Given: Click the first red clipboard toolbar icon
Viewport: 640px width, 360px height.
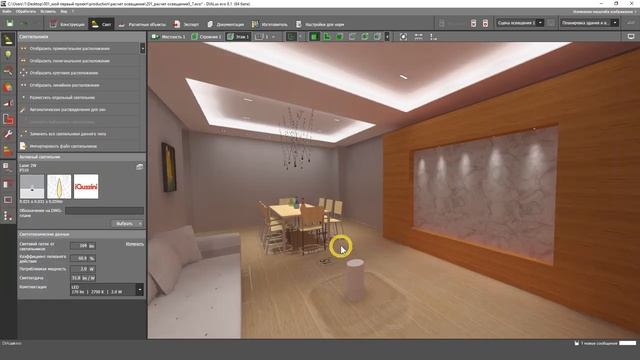Looking at the screenshot, I should [x=473, y=23].
